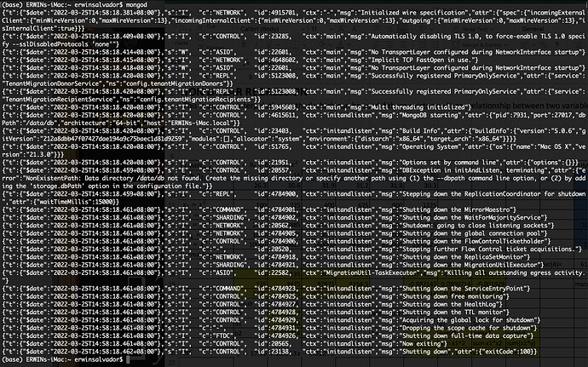
Task: Click the "version":"5.0.6" value
Action: 547,130
